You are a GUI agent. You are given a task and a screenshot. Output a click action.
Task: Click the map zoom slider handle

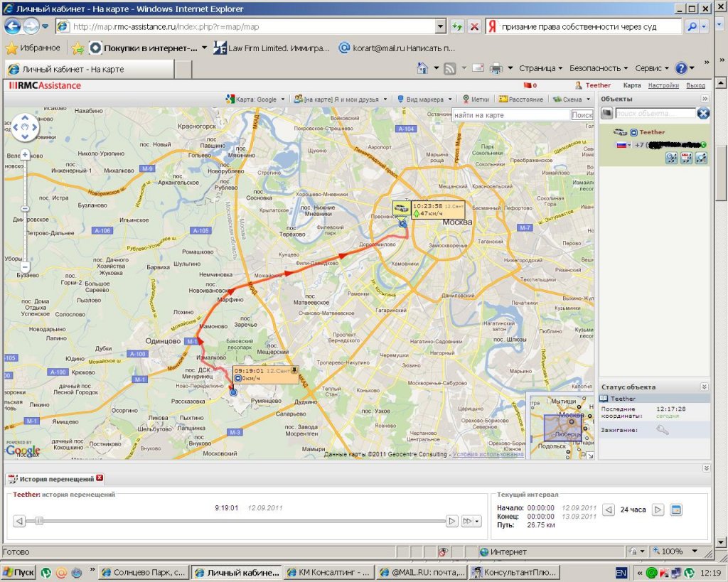25,209
